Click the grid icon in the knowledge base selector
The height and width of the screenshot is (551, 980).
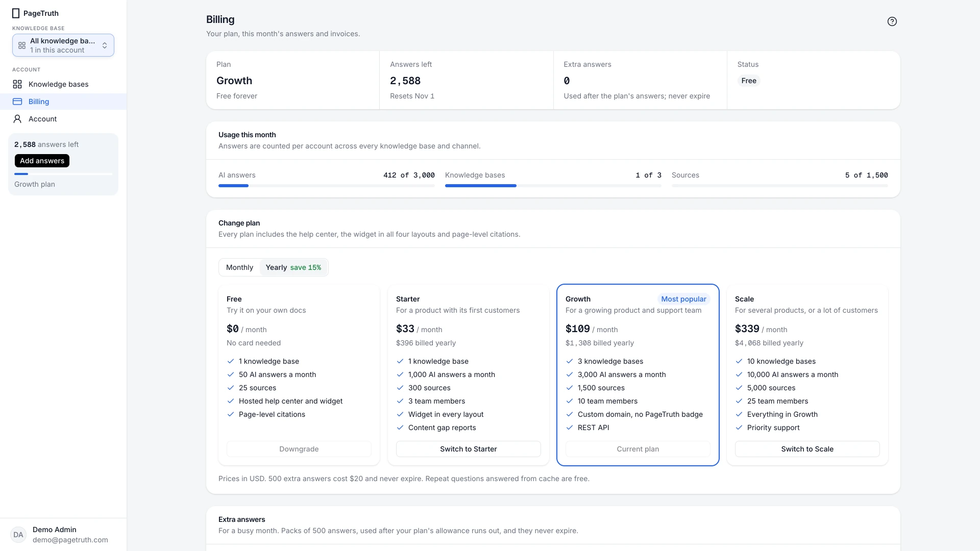pyautogui.click(x=22, y=45)
